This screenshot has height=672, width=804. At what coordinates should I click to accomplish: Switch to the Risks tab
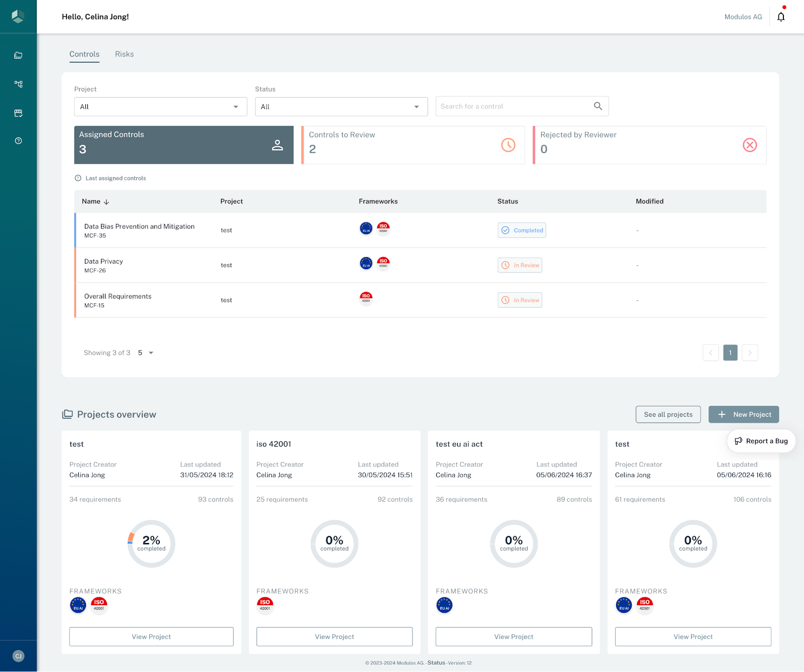click(124, 54)
